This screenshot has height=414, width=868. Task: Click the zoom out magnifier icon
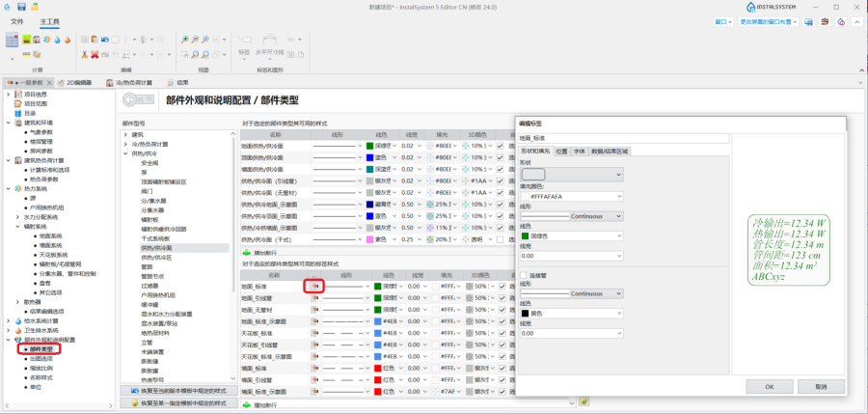click(195, 40)
